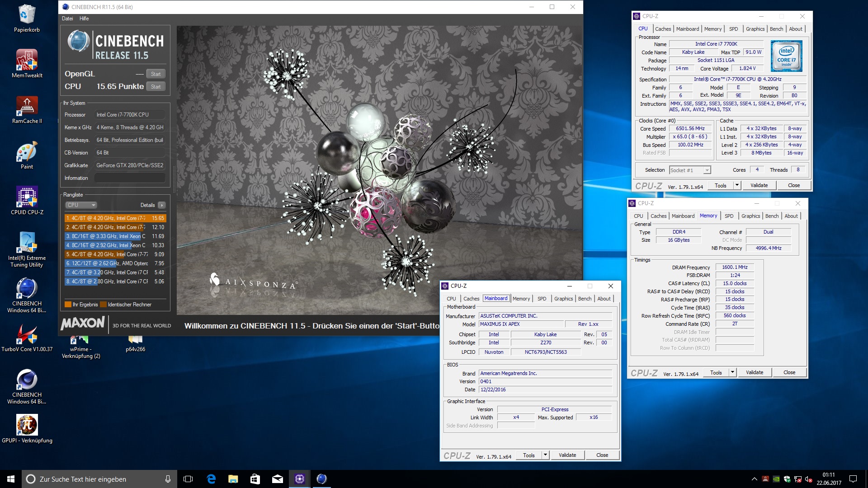Launch MemTweakIt from the desktop
Screen dimensions: 868x488
click(27, 63)
